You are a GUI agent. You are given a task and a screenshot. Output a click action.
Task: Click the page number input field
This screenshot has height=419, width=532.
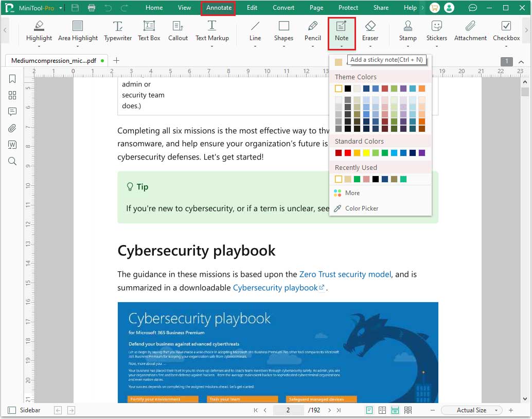[289, 410]
